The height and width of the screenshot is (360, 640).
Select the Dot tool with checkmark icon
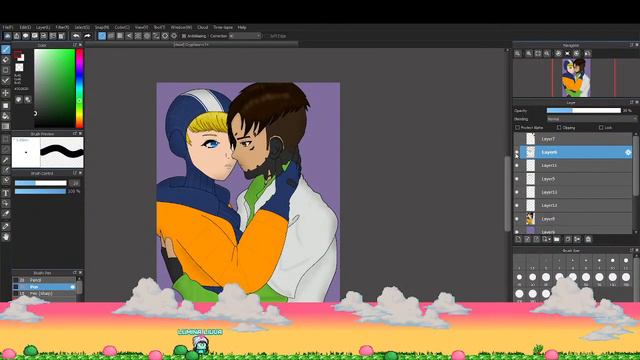click(6, 80)
